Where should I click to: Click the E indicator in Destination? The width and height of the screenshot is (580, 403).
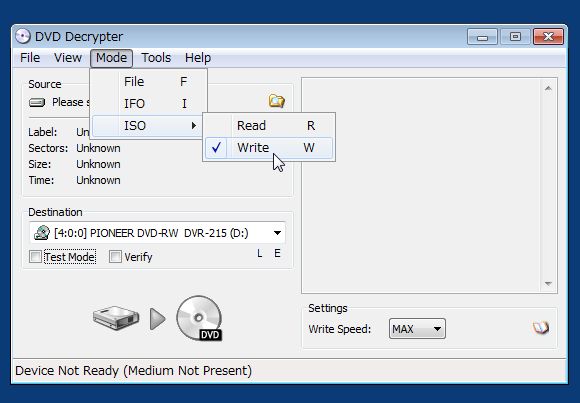(x=277, y=253)
